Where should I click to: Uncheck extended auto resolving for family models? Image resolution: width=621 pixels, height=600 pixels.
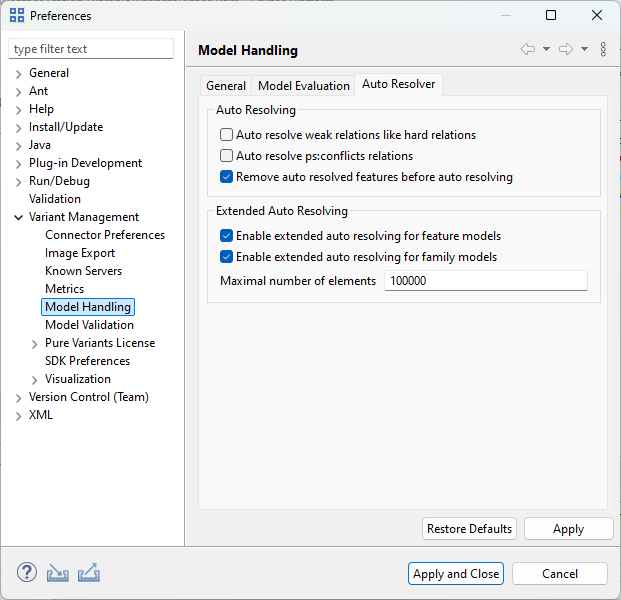227,257
